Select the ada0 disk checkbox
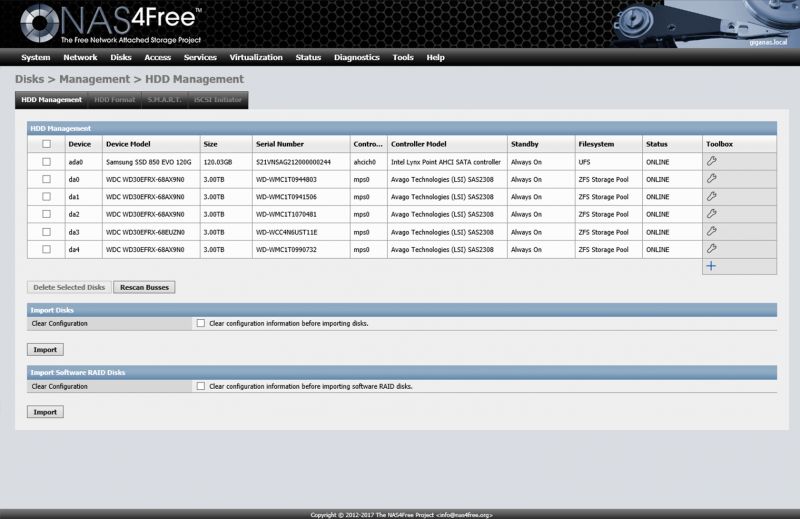The width and height of the screenshot is (800, 519). [x=46, y=162]
